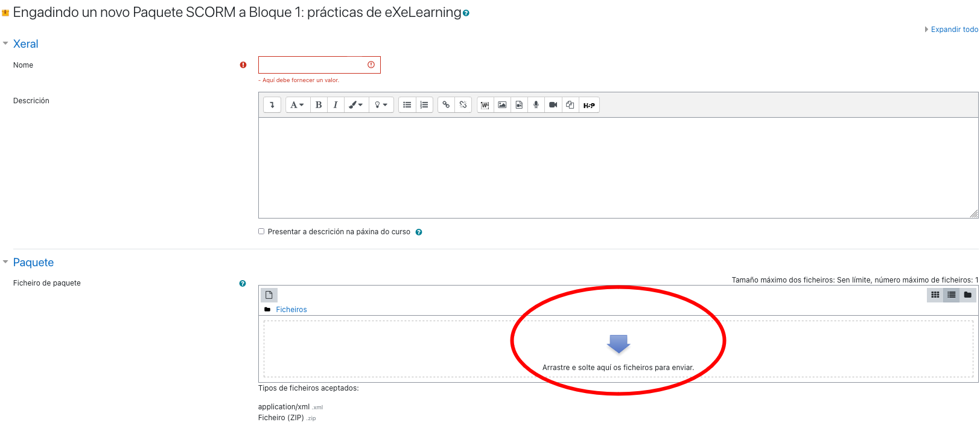Focus the Nome text field
This screenshot has width=980, height=425.
[x=319, y=65]
